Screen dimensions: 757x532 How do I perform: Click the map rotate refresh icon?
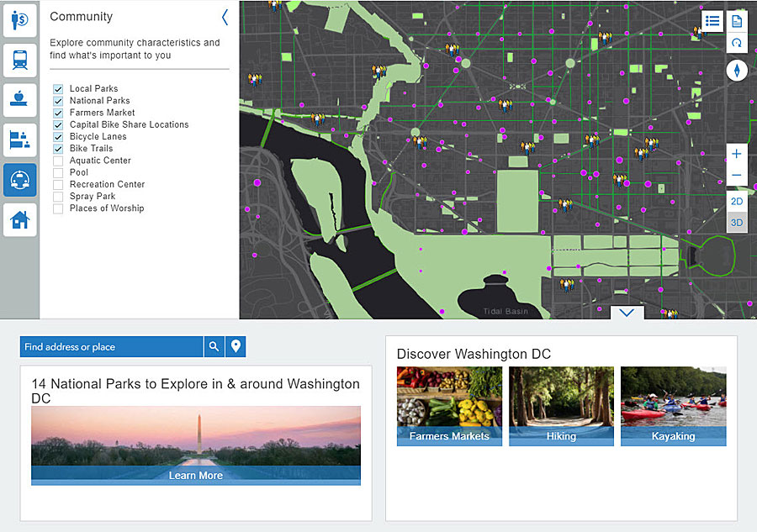click(737, 43)
